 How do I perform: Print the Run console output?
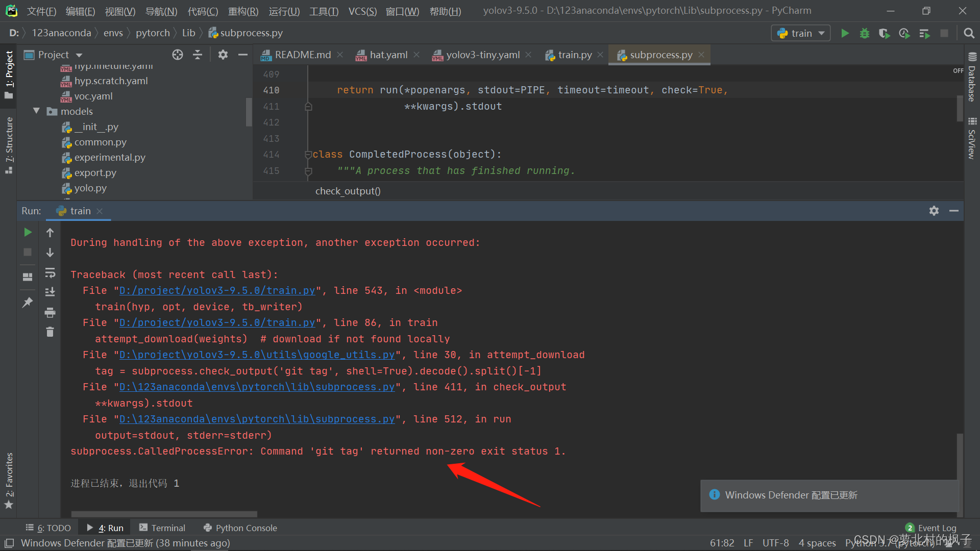(x=50, y=312)
